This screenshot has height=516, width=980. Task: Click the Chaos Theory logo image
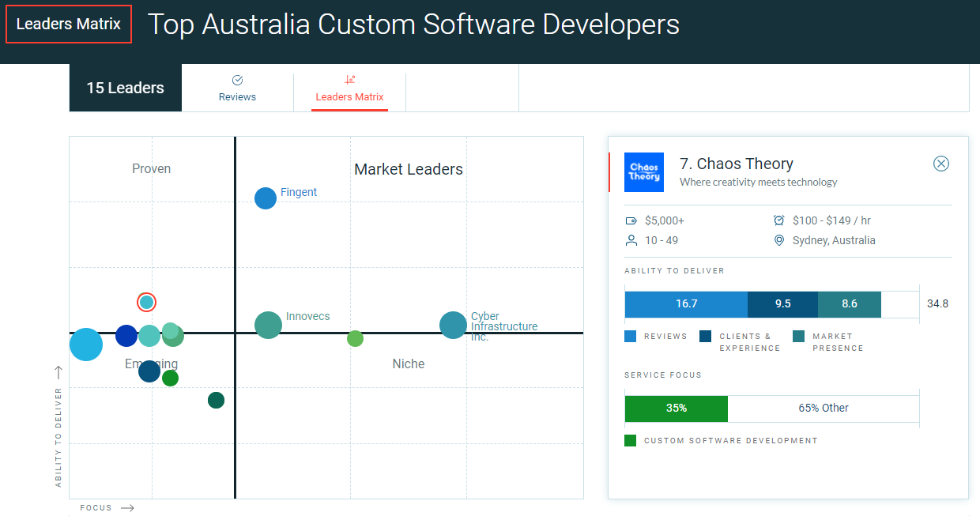tap(644, 172)
